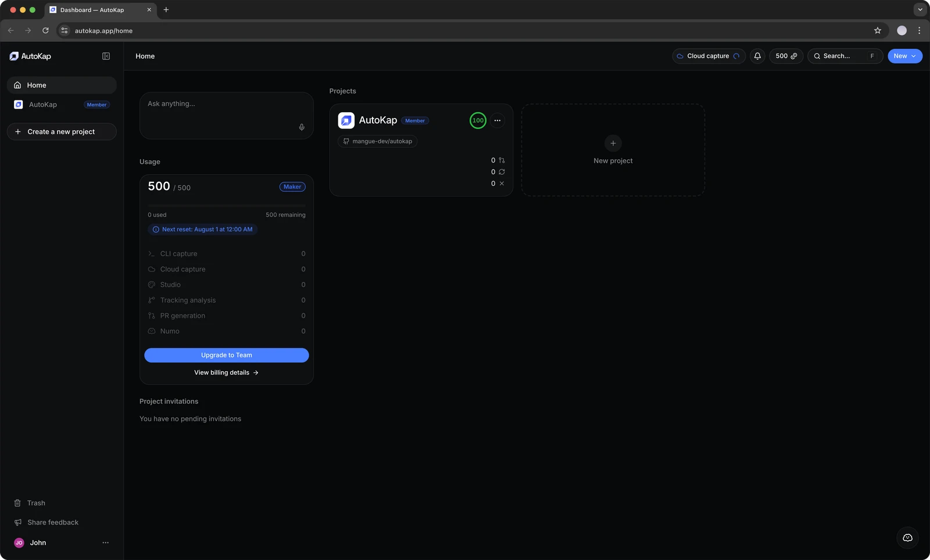This screenshot has width=930, height=560.
Task: Click the info icon beside Next reset
Action: [156, 229]
